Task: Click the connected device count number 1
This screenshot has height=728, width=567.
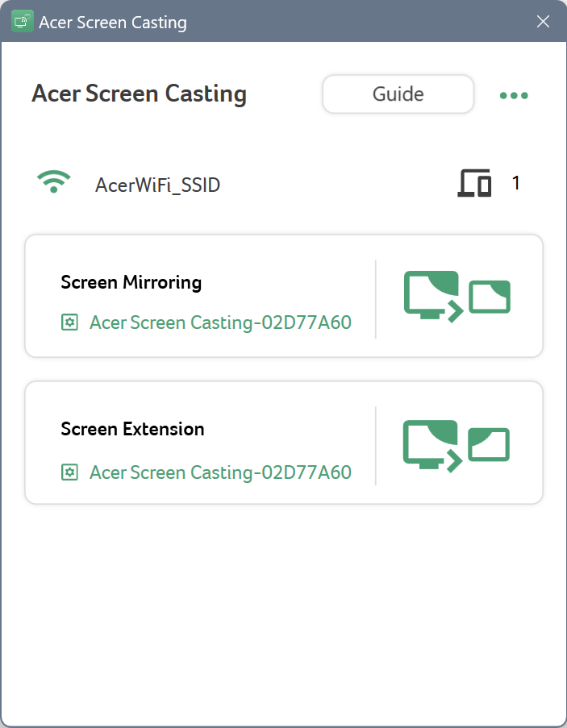Action: tap(515, 183)
